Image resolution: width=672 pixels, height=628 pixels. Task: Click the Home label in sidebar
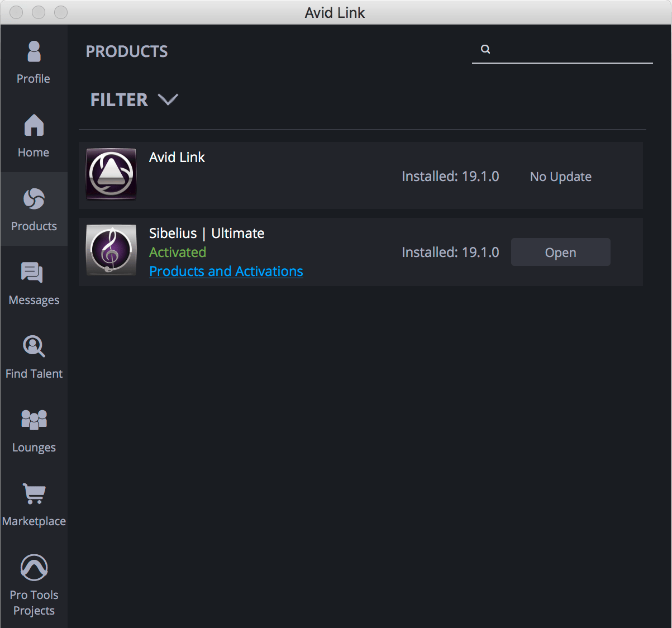pyautogui.click(x=34, y=153)
